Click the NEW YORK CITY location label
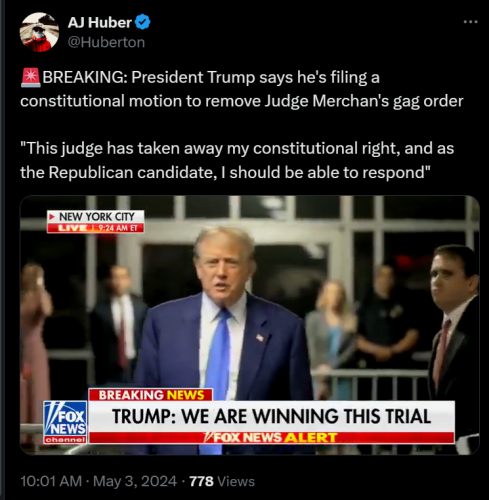 [x=96, y=217]
